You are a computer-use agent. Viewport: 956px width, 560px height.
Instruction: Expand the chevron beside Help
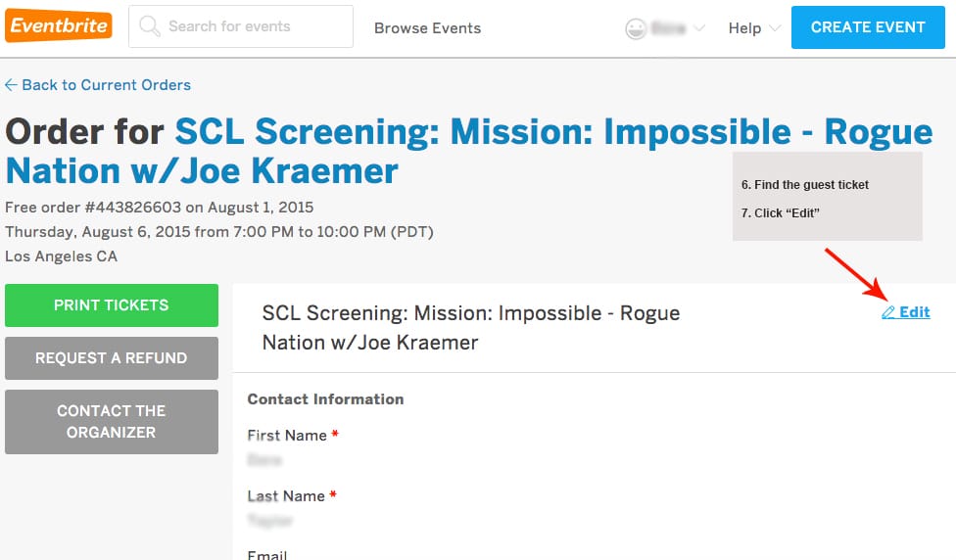coord(775,28)
